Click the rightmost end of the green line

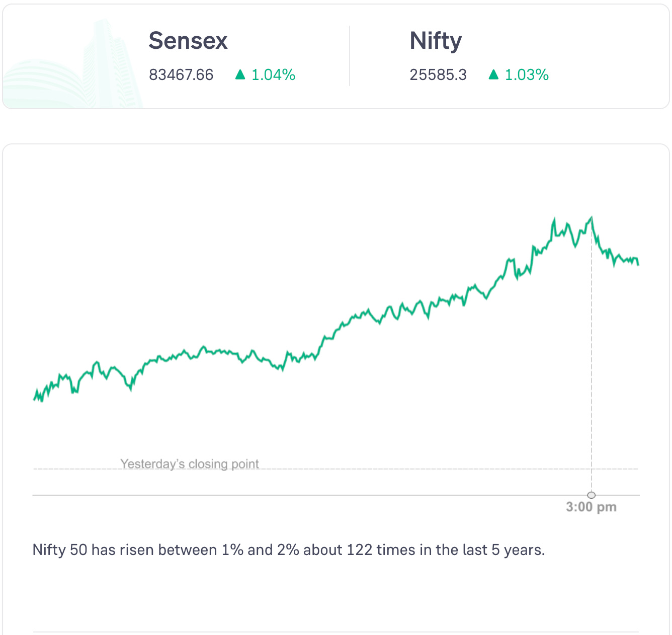[638, 264]
